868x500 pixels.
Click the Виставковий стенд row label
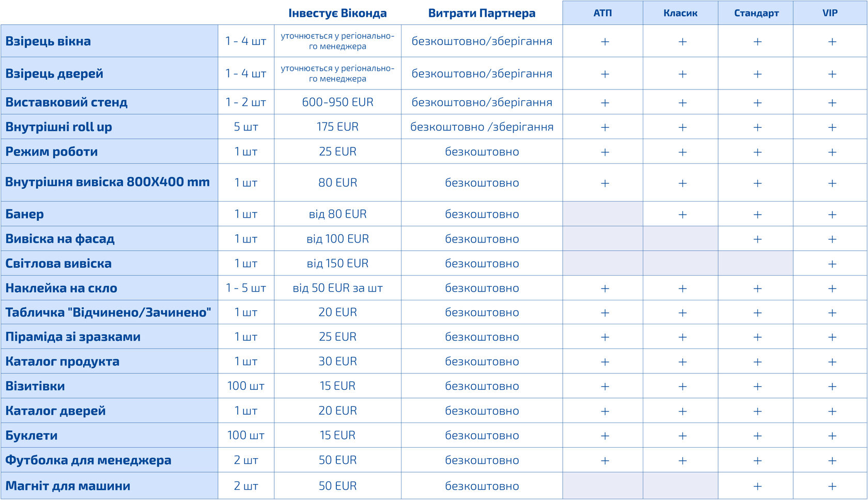pos(67,102)
